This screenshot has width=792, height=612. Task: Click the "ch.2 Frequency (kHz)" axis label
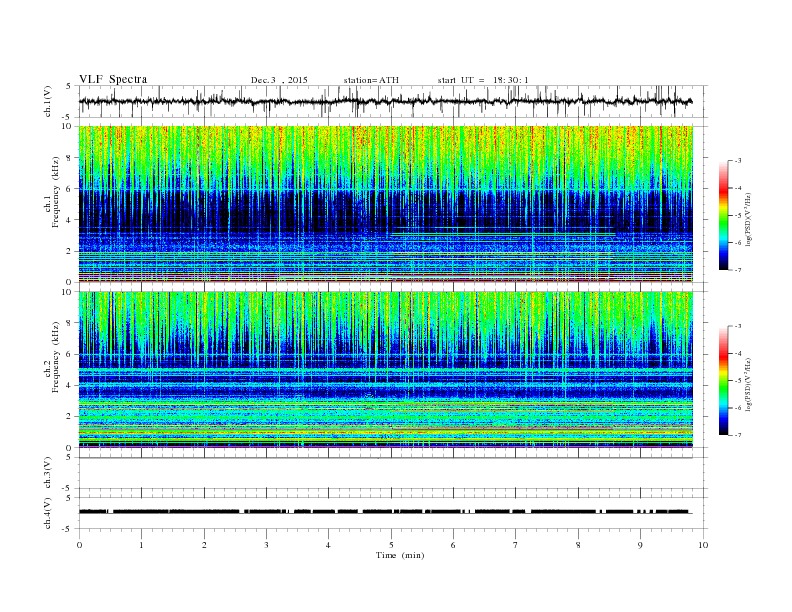pyautogui.click(x=52, y=357)
